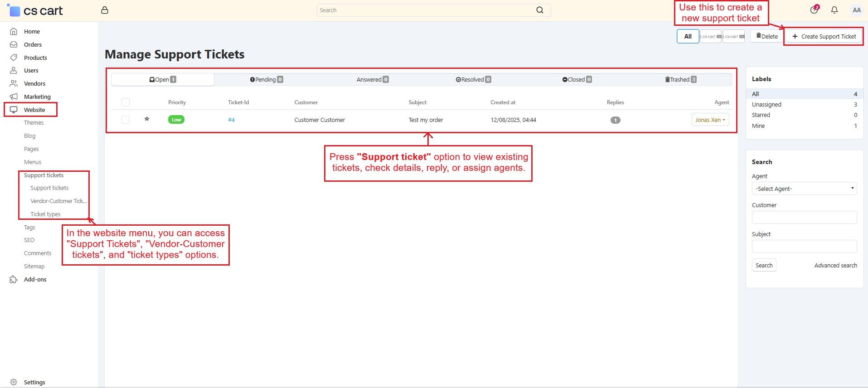The height and width of the screenshot is (388, 868).
Task: Click Create Support Ticket button
Action: 824,36
